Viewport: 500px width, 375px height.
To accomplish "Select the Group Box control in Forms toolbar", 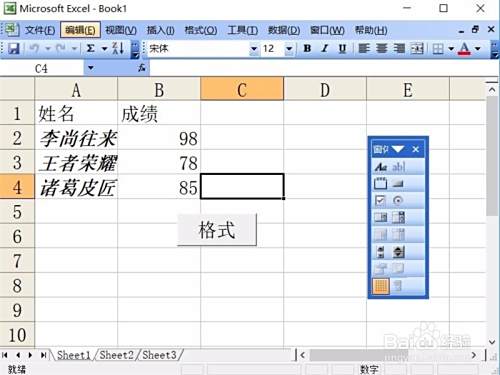I will click(x=381, y=183).
